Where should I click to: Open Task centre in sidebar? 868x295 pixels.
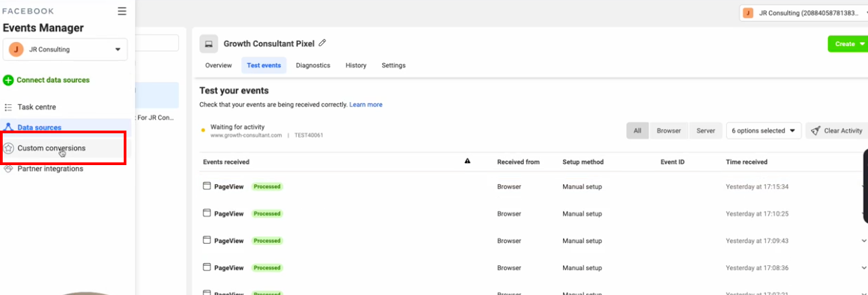point(37,107)
